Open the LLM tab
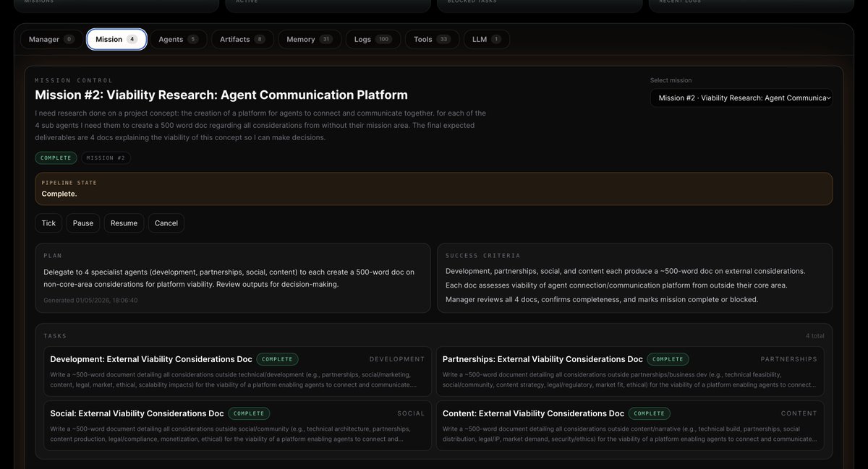This screenshot has height=469, width=868. click(486, 39)
